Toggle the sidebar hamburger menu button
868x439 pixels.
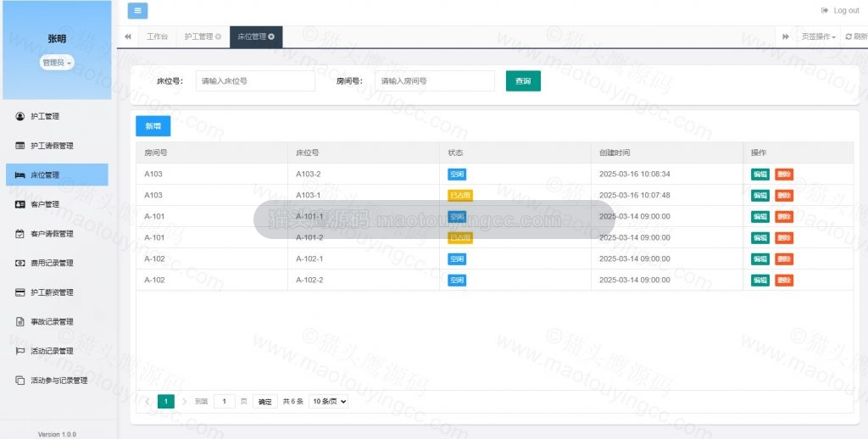pyautogui.click(x=137, y=10)
